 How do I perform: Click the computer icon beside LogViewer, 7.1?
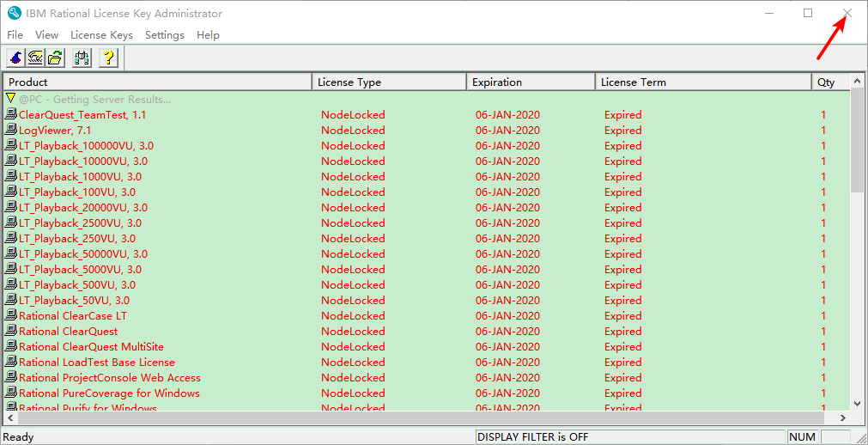click(x=11, y=131)
